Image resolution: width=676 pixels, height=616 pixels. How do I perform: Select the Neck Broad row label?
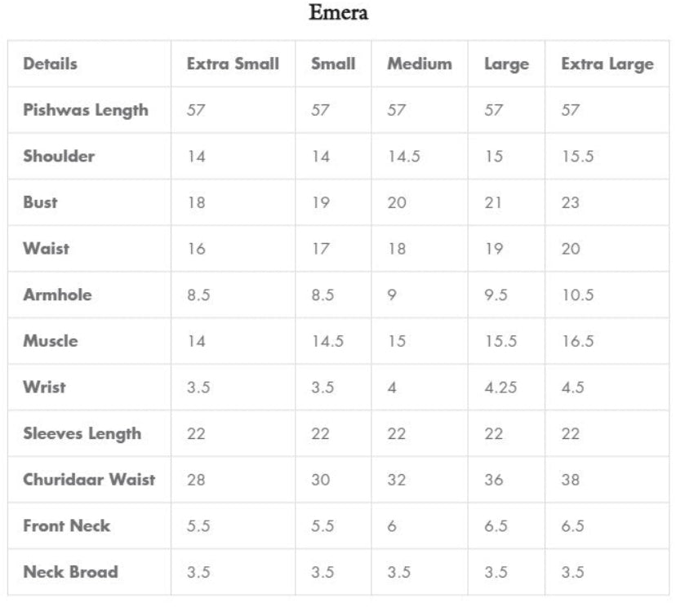(70, 572)
